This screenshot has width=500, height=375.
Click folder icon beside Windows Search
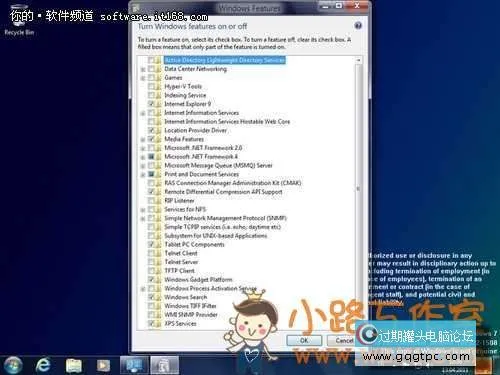coord(158,297)
